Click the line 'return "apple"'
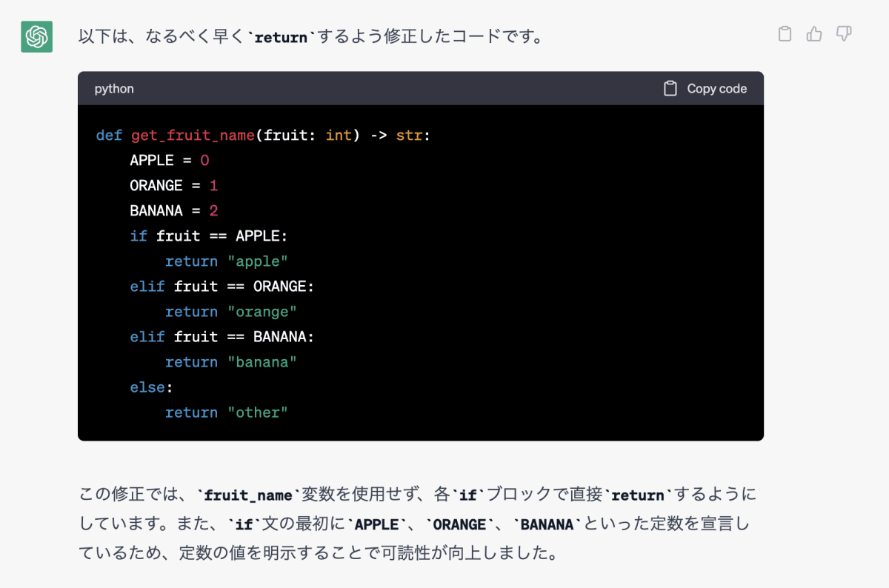Image resolution: width=889 pixels, height=588 pixels. coord(227,261)
